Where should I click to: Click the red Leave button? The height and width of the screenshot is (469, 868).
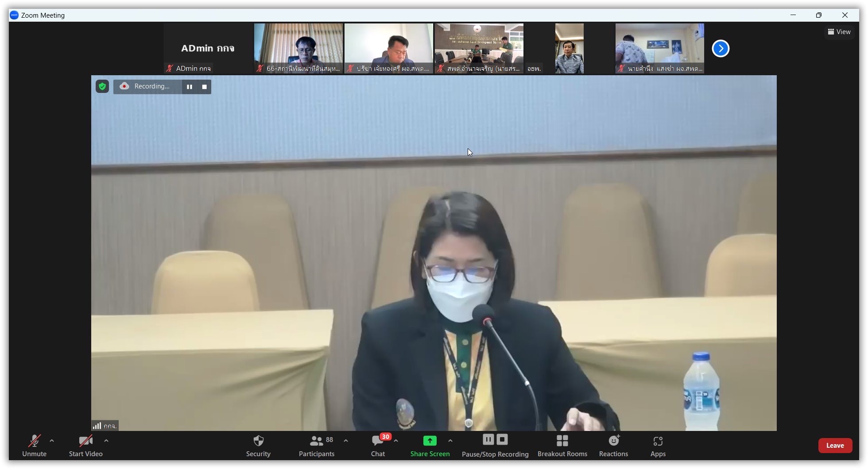(x=835, y=446)
